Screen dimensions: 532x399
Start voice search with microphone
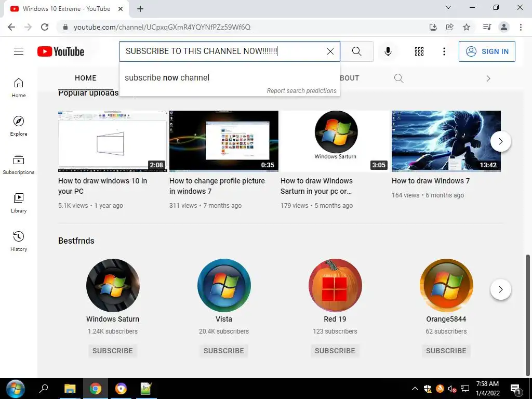[x=388, y=51]
